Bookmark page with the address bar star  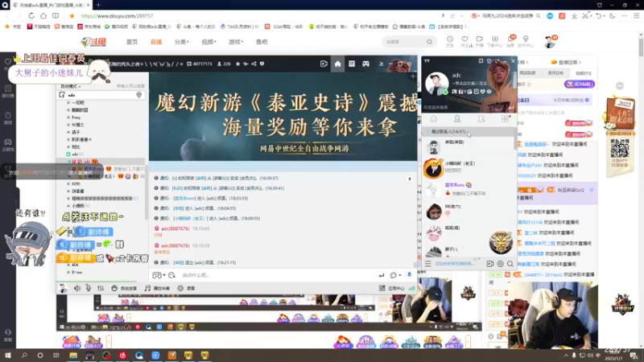coord(72,15)
